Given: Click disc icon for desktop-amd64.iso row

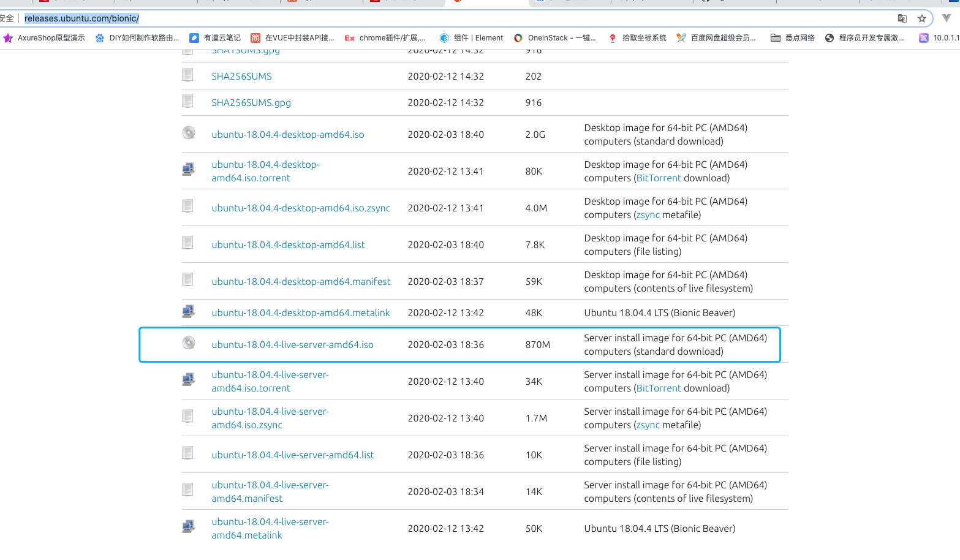Looking at the screenshot, I should pos(189,133).
